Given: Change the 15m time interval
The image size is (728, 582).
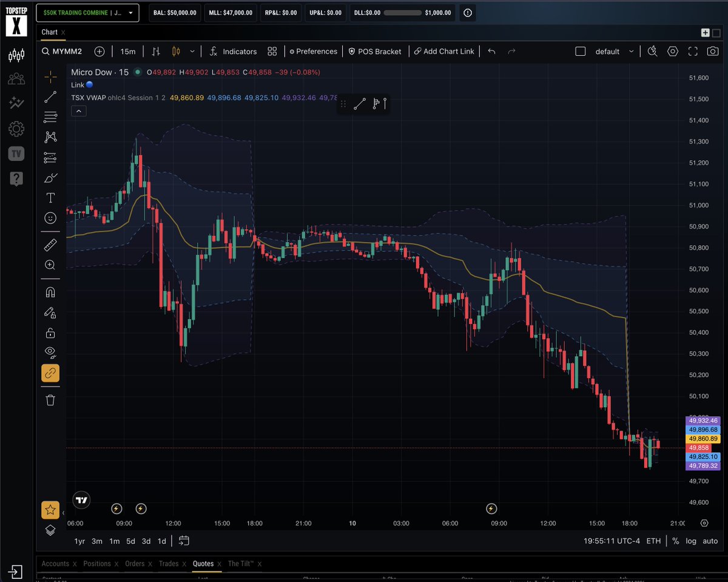Looking at the screenshot, I should click(x=127, y=52).
